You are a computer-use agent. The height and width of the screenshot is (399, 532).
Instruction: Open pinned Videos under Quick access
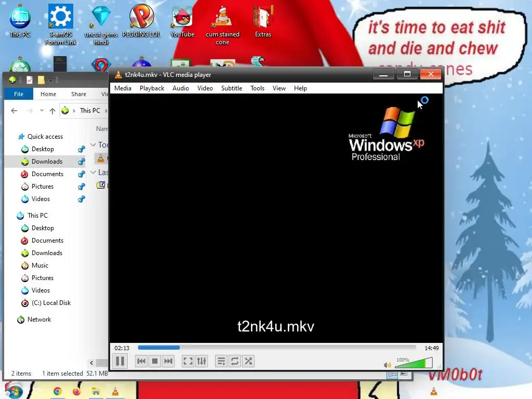[x=41, y=199]
